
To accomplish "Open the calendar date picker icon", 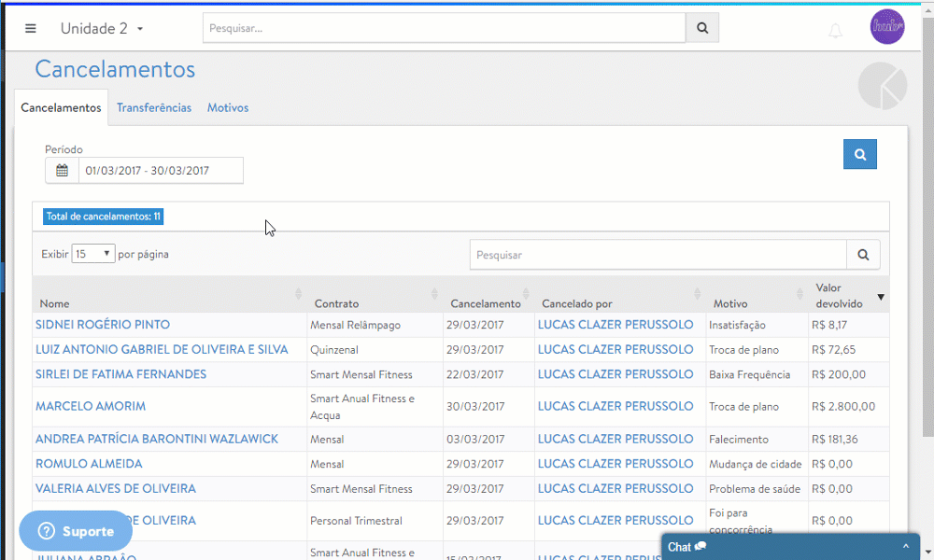I will point(62,171).
